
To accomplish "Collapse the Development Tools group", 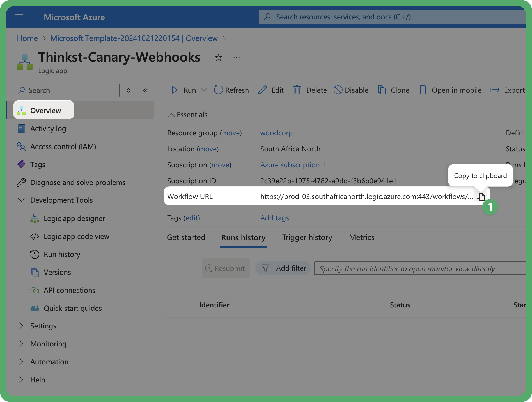I will [21, 200].
